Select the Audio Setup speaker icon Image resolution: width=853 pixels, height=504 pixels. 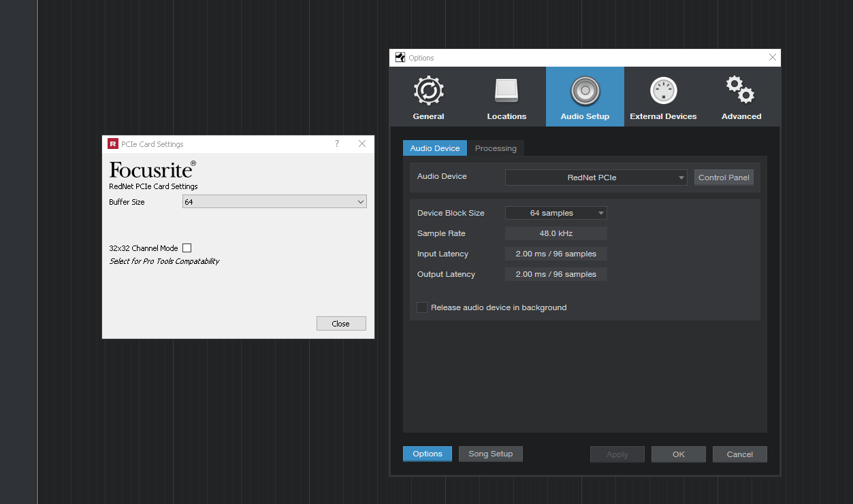tap(585, 91)
